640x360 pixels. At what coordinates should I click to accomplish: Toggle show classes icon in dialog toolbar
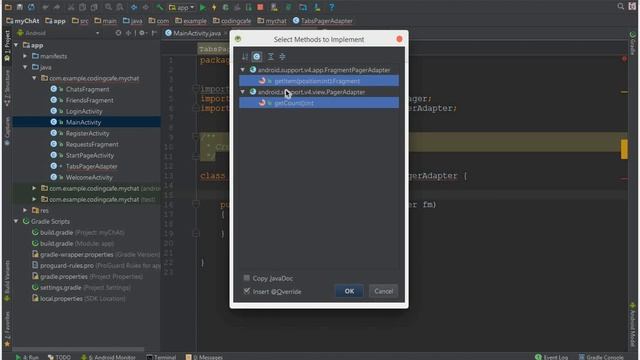(x=257, y=56)
